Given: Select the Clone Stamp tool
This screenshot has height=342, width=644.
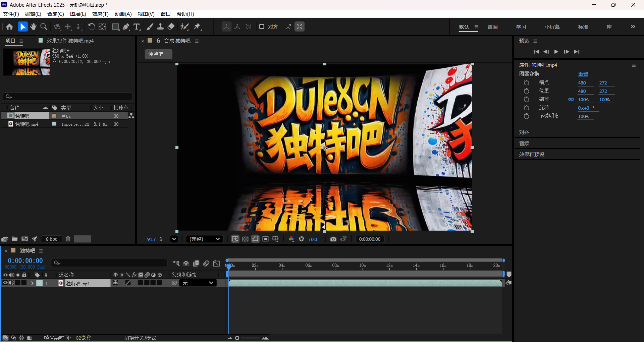Looking at the screenshot, I should (161, 27).
